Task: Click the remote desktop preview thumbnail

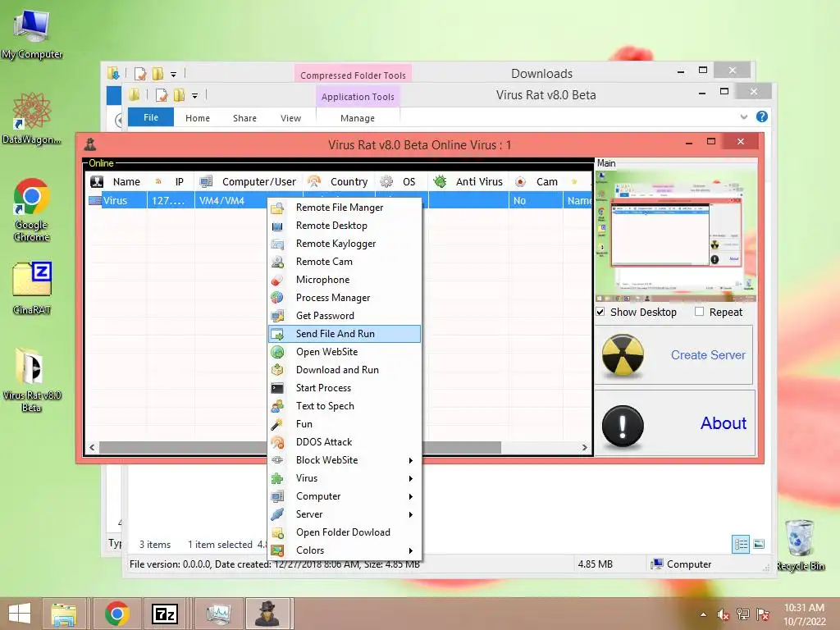Action: tap(676, 236)
